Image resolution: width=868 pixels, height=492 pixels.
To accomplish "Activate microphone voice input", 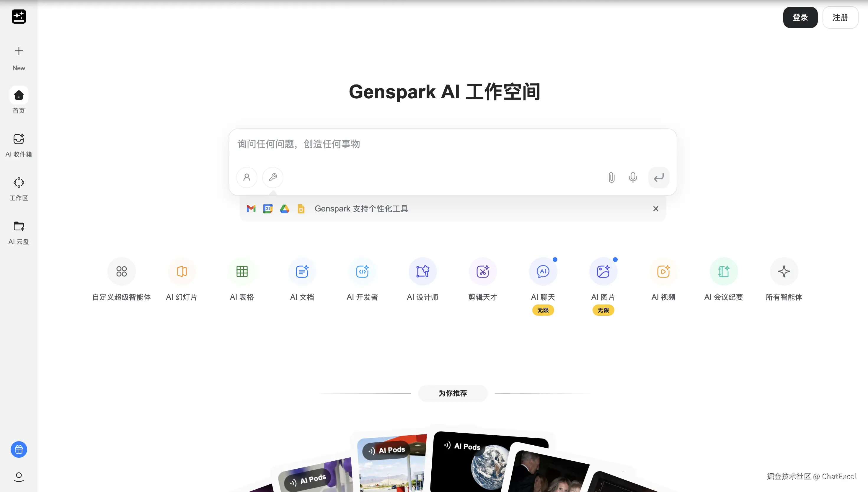I will 633,177.
